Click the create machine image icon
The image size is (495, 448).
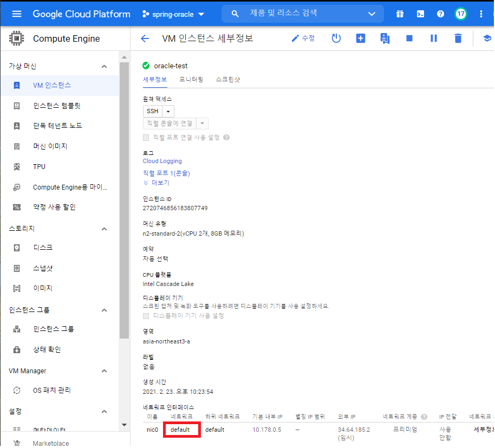click(x=385, y=38)
